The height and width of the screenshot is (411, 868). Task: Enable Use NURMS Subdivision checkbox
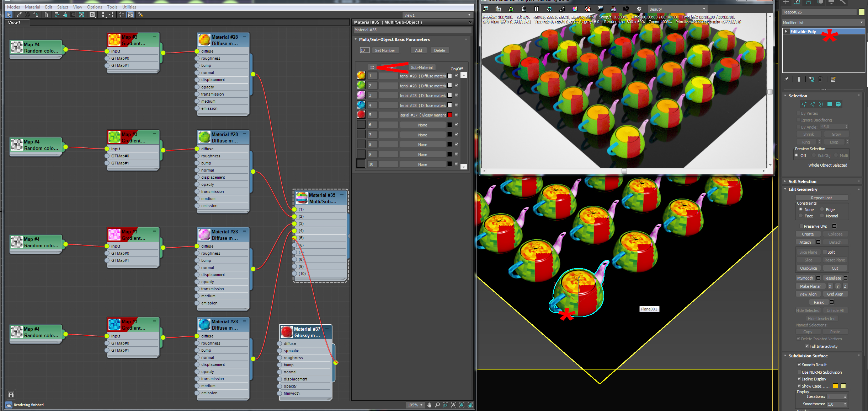point(799,372)
